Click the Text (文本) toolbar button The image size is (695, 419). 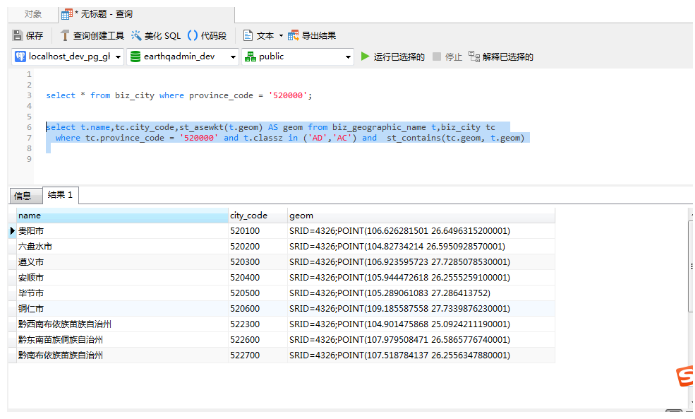(x=259, y=35)
